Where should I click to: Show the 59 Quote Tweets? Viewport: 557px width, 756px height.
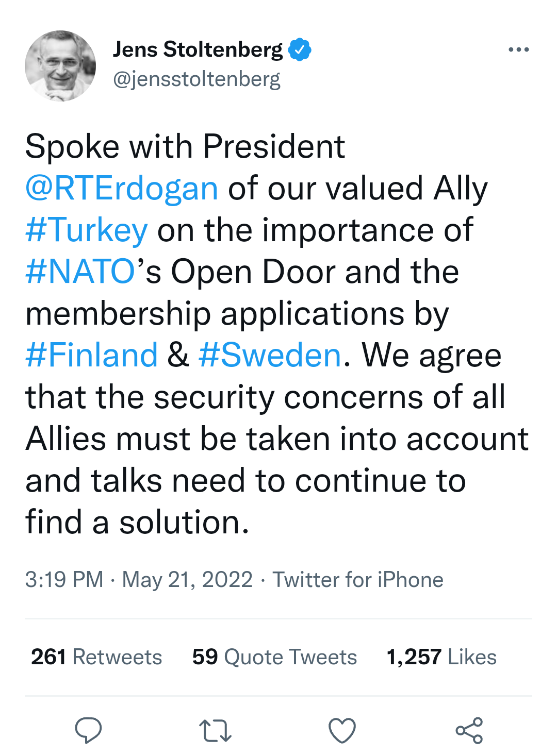[x=274, y=657]
